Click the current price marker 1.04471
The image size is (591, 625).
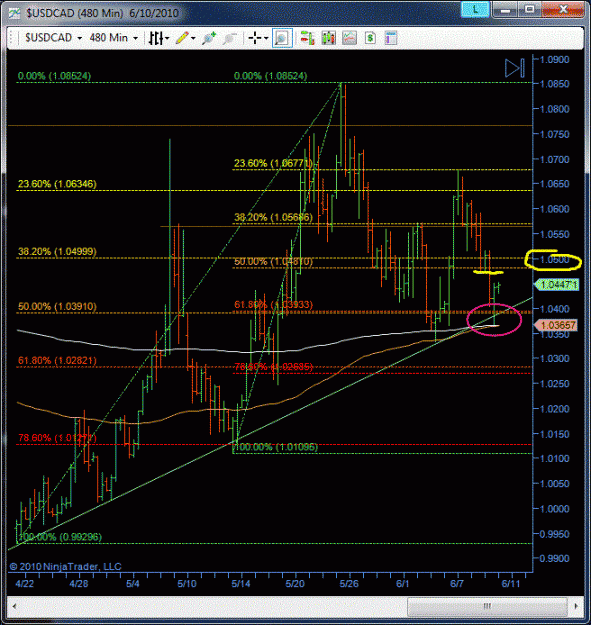(x=557, y=285)
